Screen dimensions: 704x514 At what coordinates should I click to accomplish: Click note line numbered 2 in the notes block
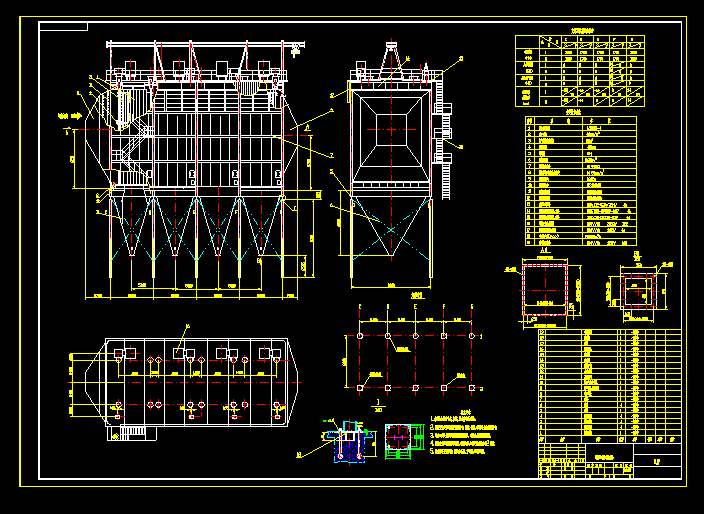click(x=463, y=427)
